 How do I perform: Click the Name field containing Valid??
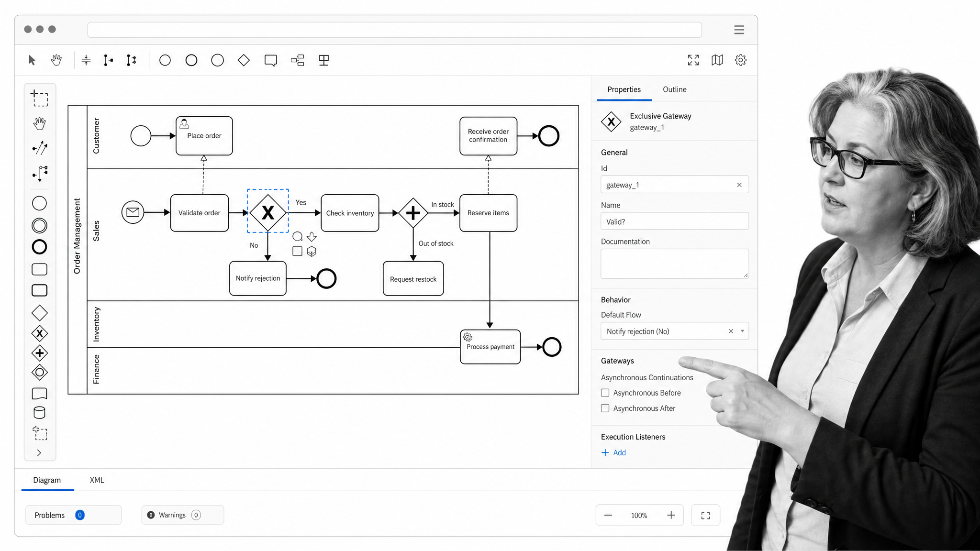[675, 221]
